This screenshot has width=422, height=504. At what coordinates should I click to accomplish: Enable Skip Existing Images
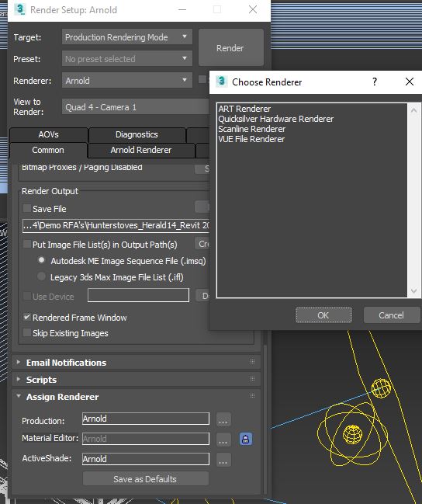(27, 332)
